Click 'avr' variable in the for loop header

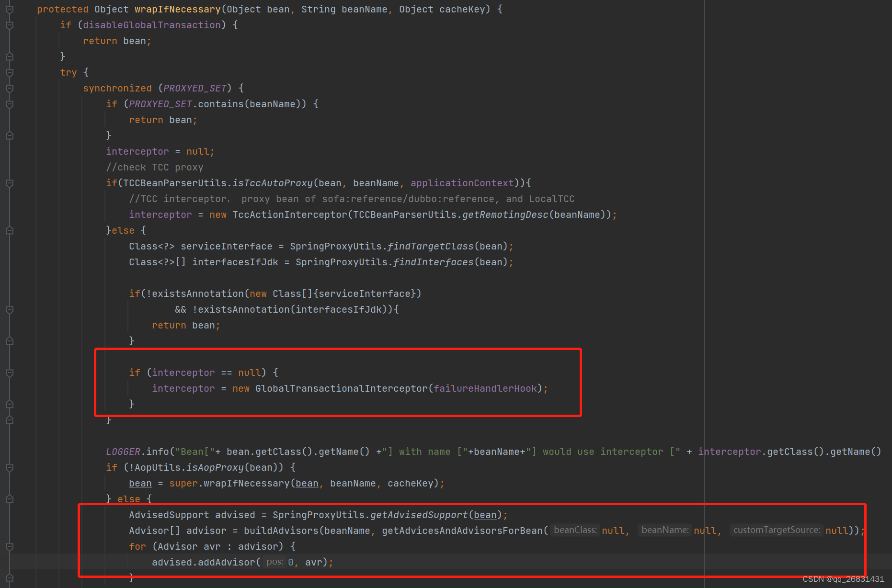coord(212,547)
